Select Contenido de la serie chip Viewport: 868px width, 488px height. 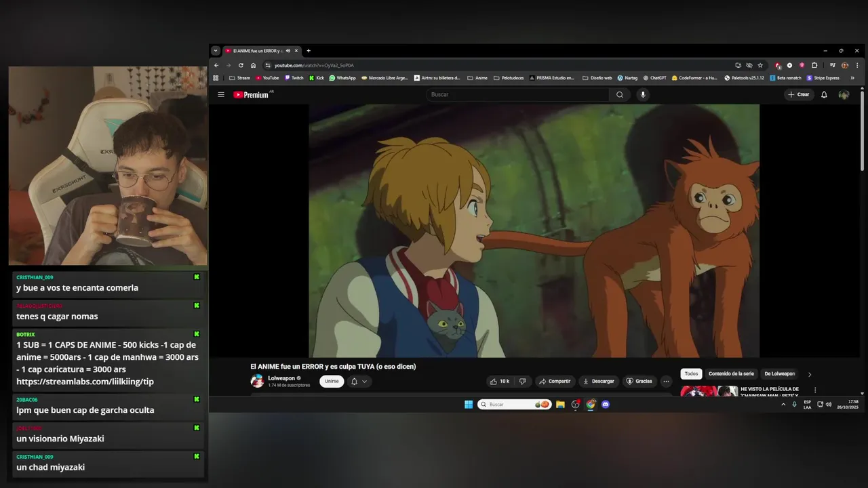(x=731, y=374)
